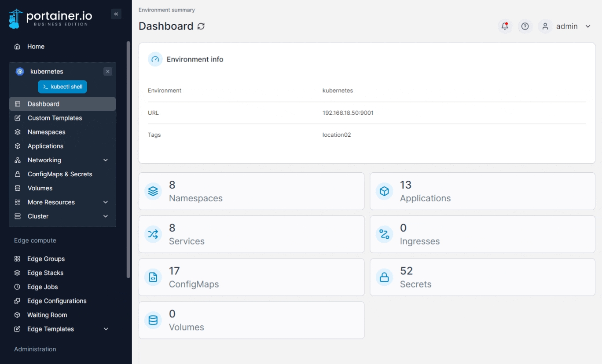
Task: Click the sidebar vertical scrollbar
Action: click(x=128, y=158)
